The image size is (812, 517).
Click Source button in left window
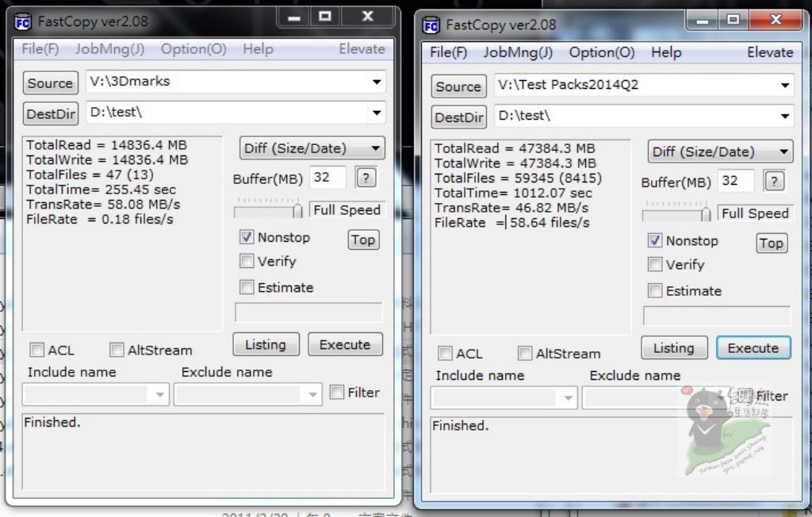(x=50, y=83)
